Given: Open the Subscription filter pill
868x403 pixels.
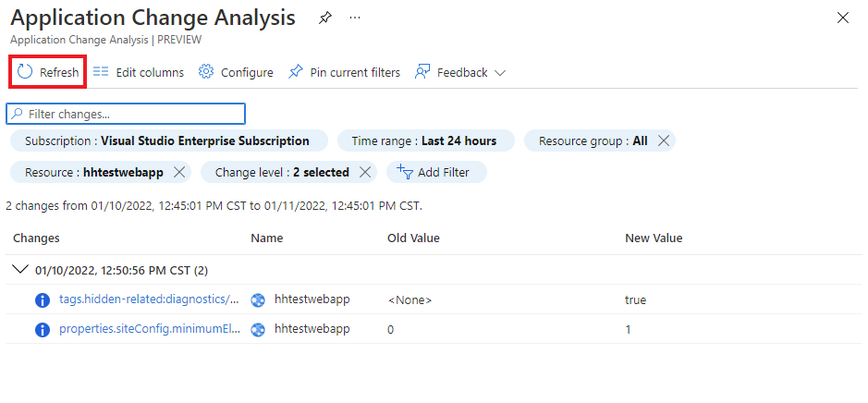Looking at the screenshot, I should (x=167, y=141).
